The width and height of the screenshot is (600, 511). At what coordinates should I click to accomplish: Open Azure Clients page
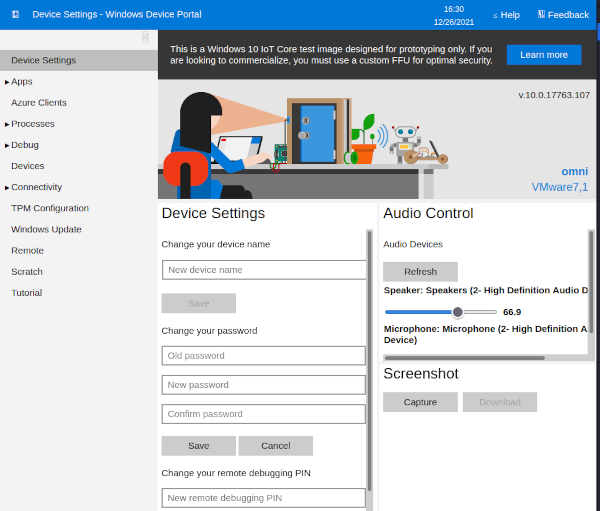pos(39,103)
